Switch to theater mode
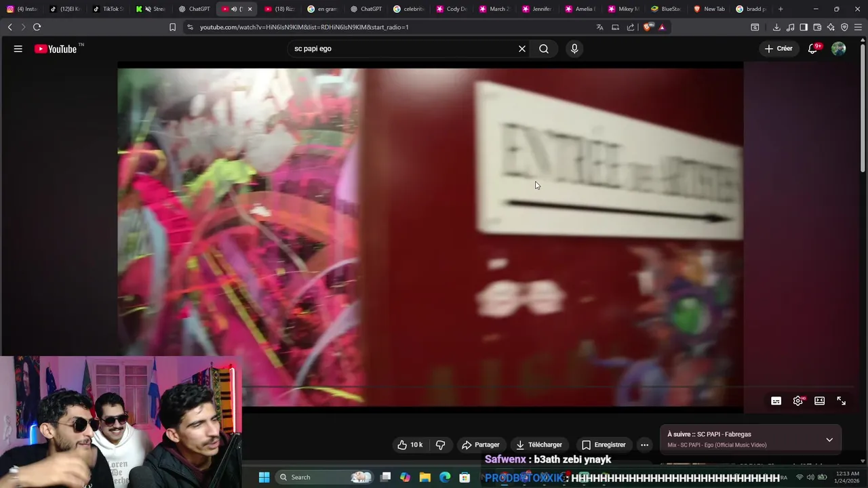This screenshot has width=868, height=488. tap(820, 401)
